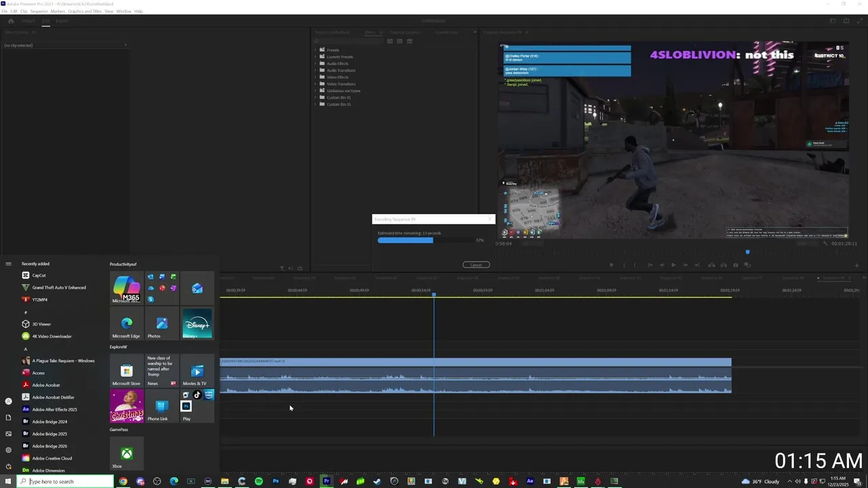Click the Windows Start button

click(7, 481)
